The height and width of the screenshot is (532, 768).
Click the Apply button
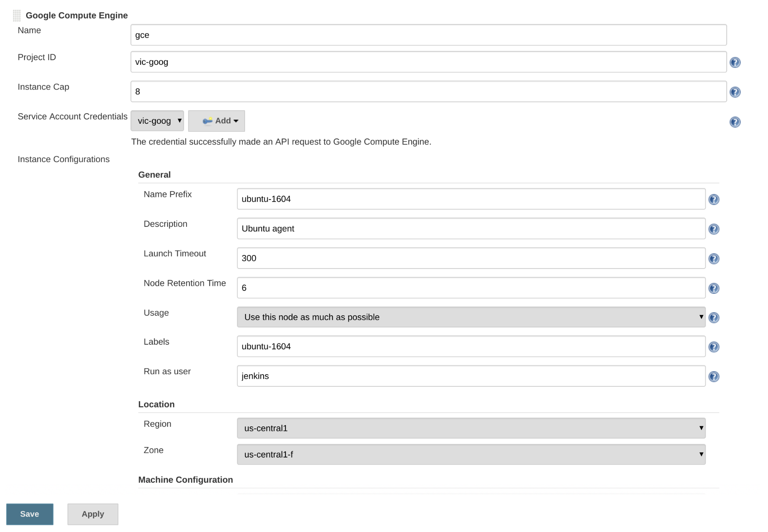(93, 514)
